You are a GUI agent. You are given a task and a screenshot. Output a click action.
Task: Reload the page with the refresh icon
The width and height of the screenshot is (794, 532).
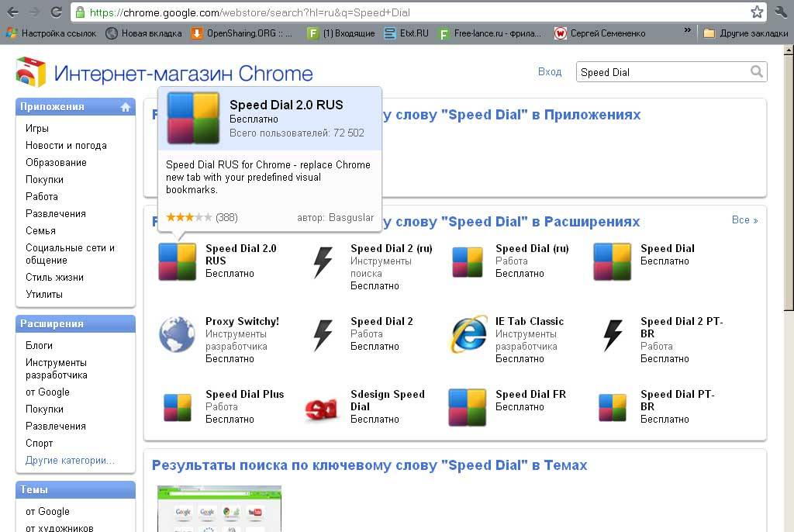coord(56,12)
